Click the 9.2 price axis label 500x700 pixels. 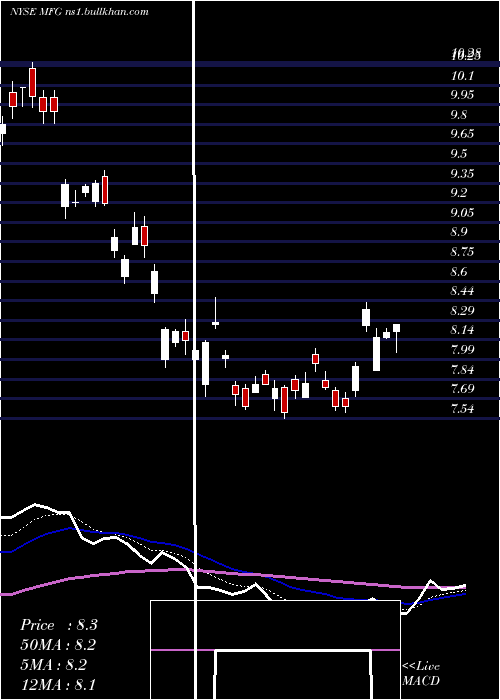459,193
